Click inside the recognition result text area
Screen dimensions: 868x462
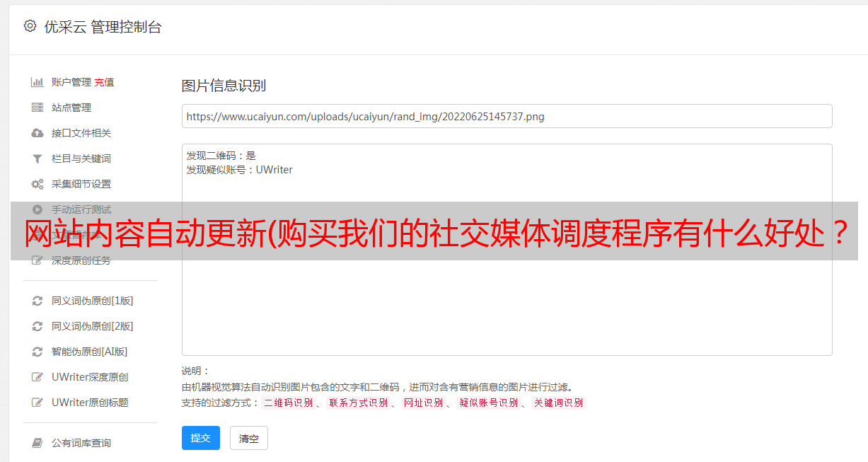[x=507, y=250]
